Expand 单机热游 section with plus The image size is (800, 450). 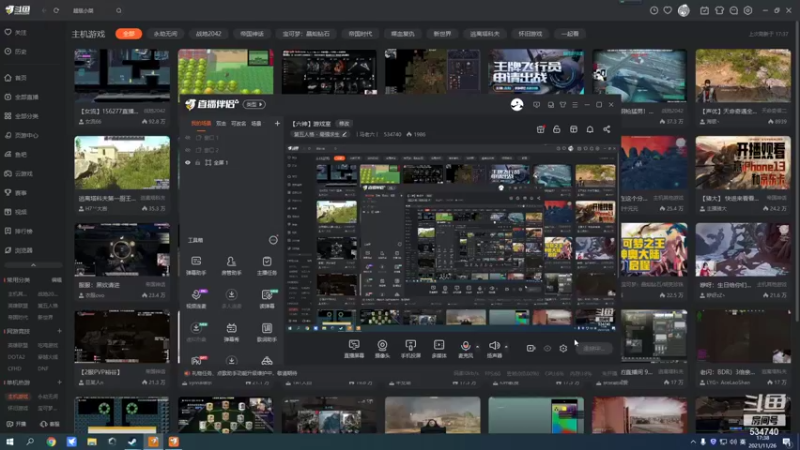point(59,382)
